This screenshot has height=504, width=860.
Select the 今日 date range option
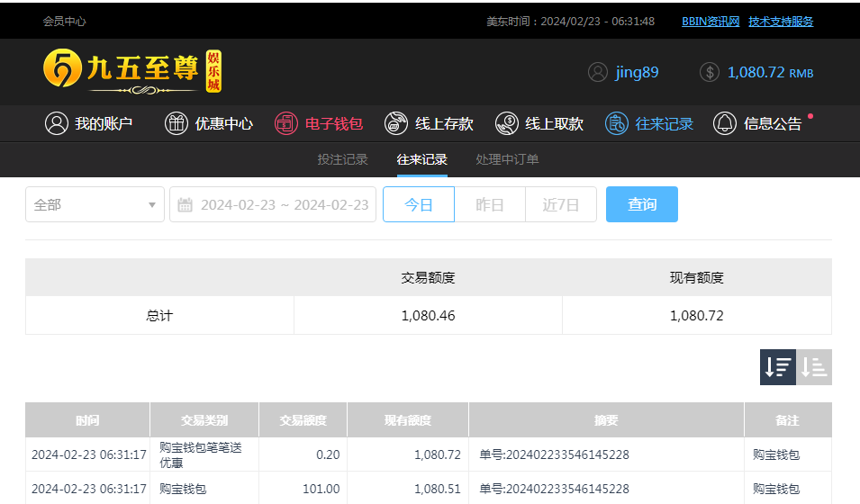pyautogui.click(x=419, y=204)
